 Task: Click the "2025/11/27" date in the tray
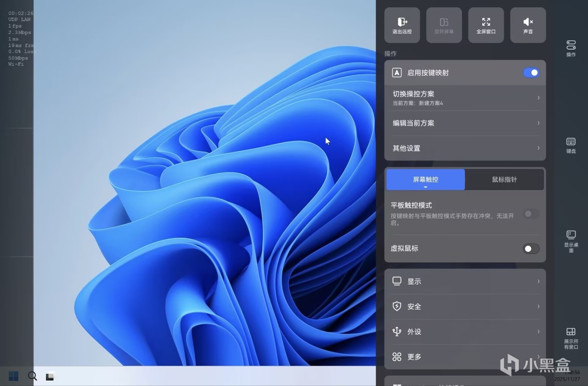567,379
